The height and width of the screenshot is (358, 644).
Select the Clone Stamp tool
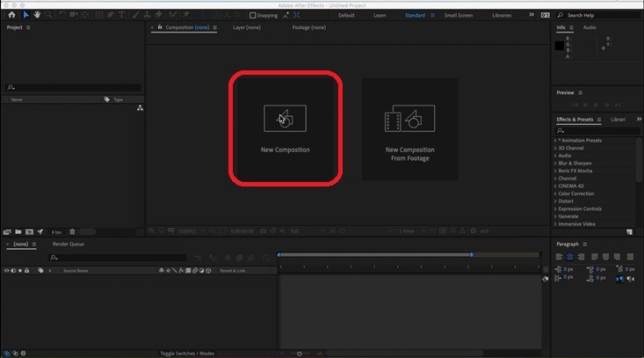coord(147,15)
